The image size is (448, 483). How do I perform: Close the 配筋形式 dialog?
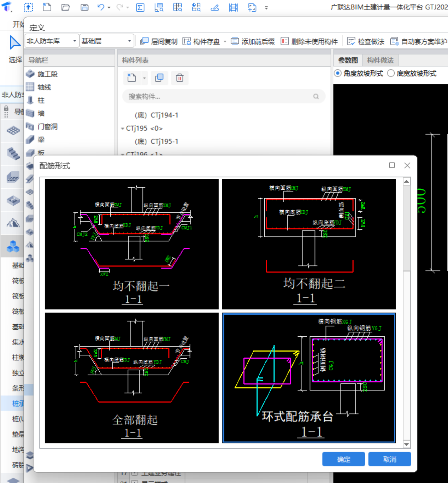click(407, 165)
